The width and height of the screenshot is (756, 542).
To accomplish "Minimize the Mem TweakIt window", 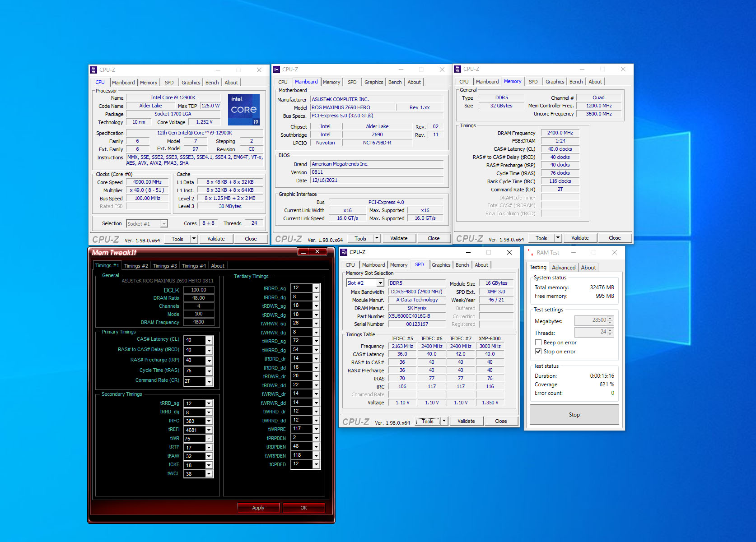I will coord(303,252).
